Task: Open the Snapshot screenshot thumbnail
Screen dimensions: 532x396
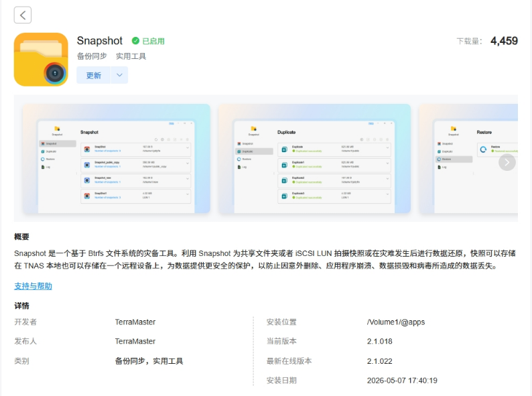Action: pos(117,159)
